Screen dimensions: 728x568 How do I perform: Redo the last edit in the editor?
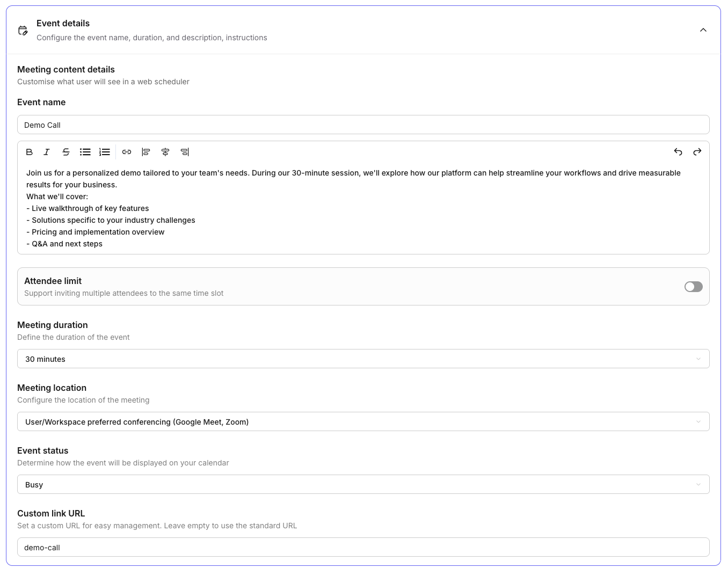pos(697,152)
